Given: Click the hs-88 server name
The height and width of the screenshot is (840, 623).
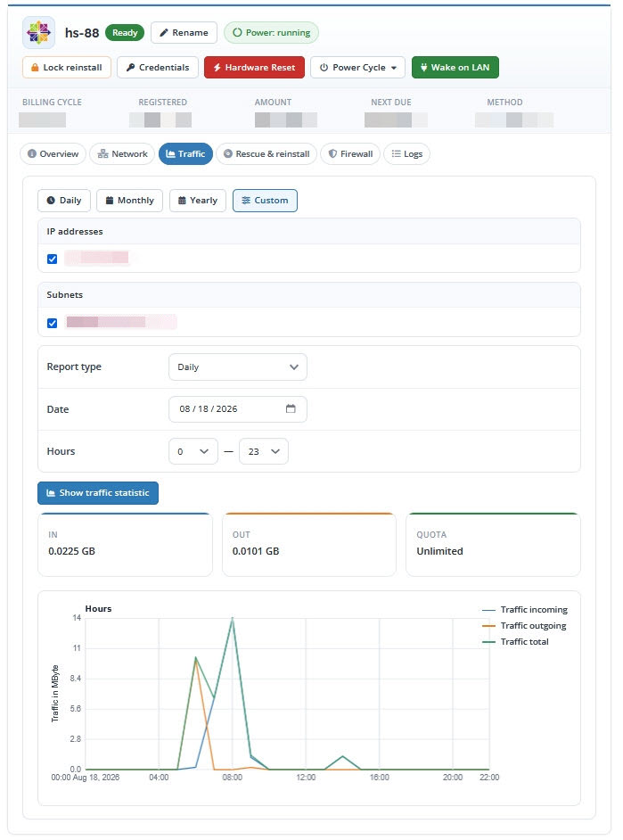Looking at the screenshot, I should pos(82,33).
